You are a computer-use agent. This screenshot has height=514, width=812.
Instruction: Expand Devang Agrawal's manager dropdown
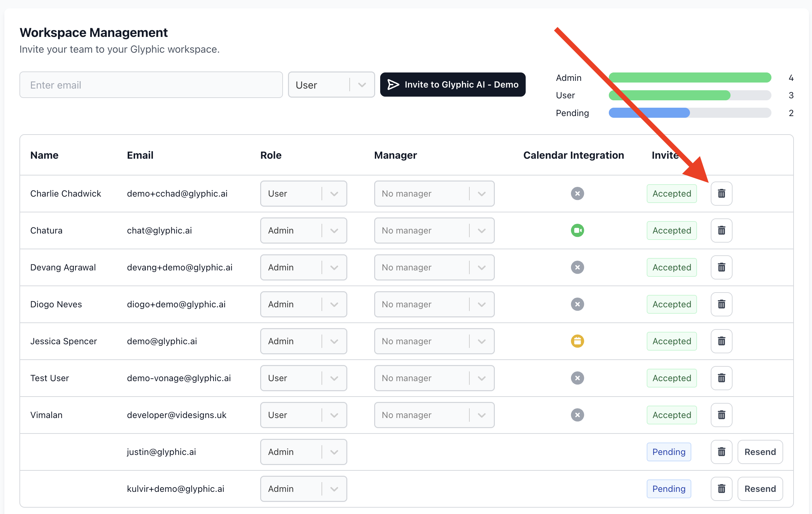pyautogui.click(x=434, y=267)
